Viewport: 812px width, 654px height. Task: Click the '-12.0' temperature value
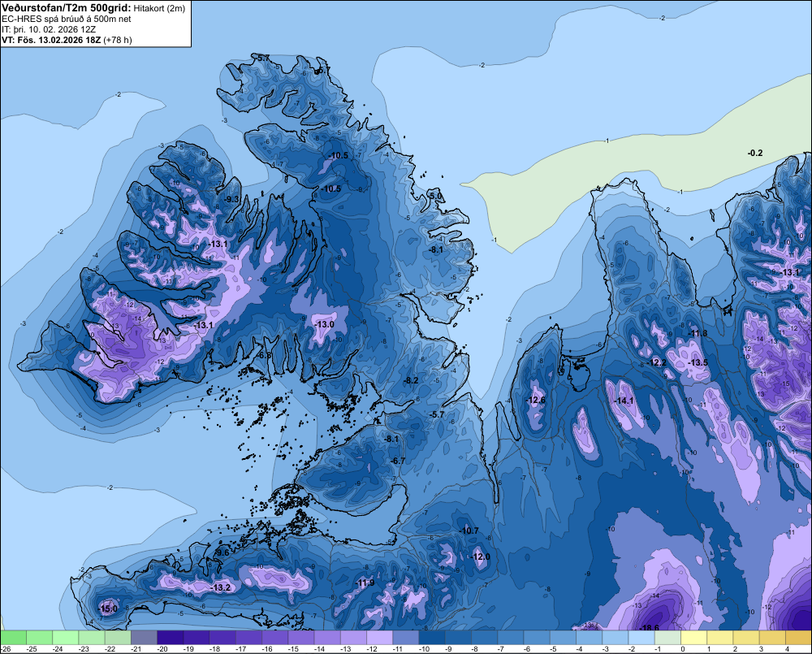tap(480, 557)
